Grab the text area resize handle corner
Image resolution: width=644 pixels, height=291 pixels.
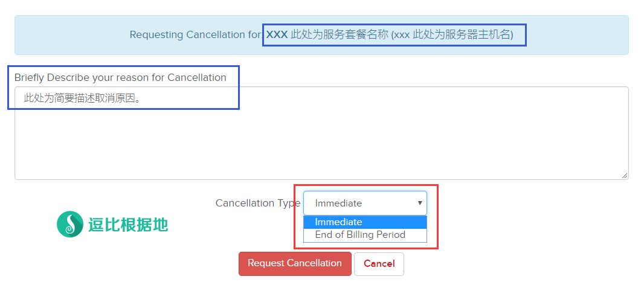pos(624,175)
